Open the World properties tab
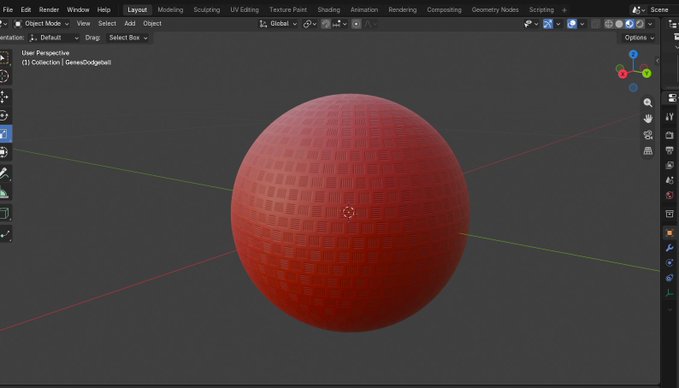The image size is (679, 388). pyautogui.click(x=669, y=195)
